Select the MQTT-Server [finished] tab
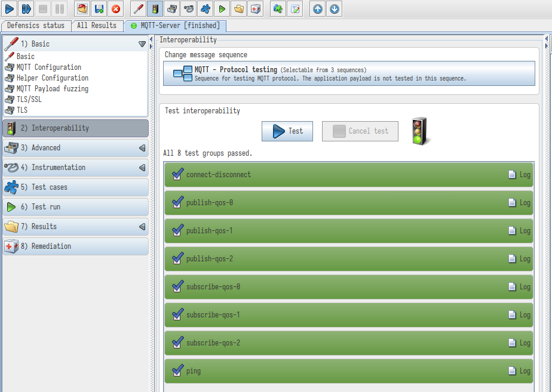 coord(175,26)
